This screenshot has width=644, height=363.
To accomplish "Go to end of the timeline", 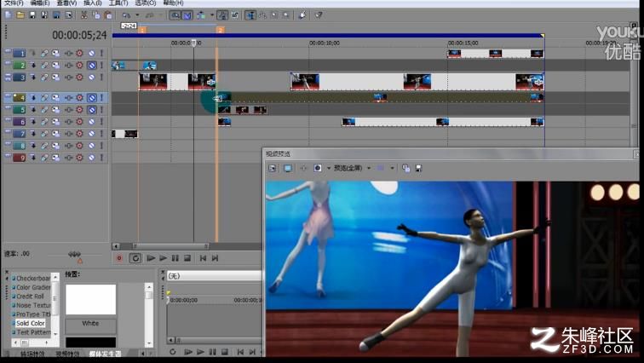I will 215,258.
